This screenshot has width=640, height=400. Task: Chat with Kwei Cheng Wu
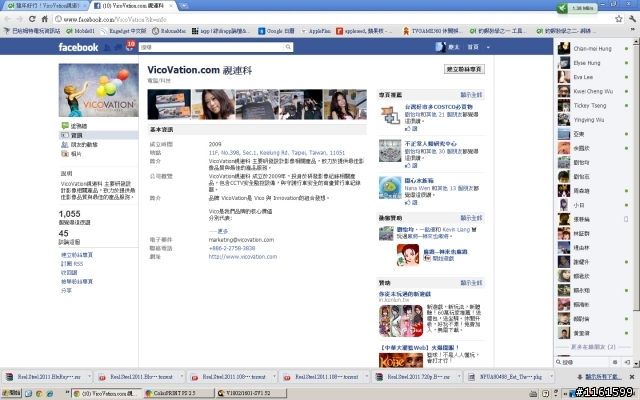tap(593, 91)
